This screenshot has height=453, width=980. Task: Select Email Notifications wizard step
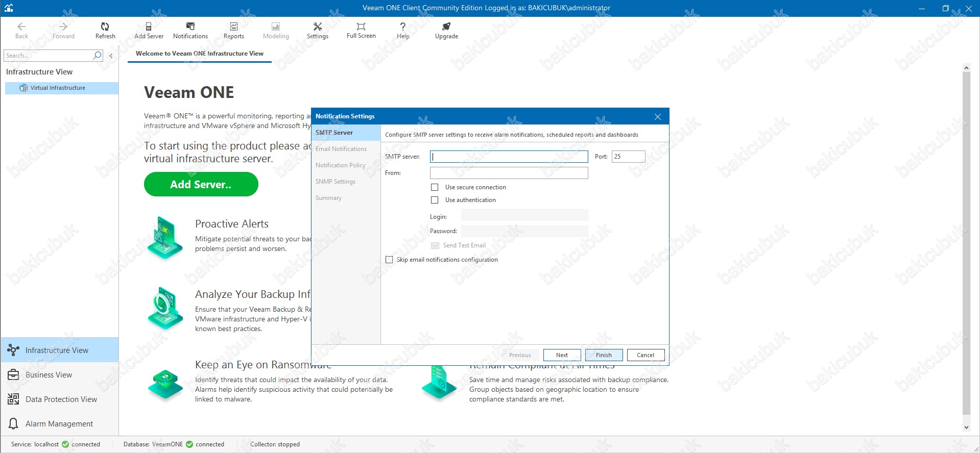(346, 149)
